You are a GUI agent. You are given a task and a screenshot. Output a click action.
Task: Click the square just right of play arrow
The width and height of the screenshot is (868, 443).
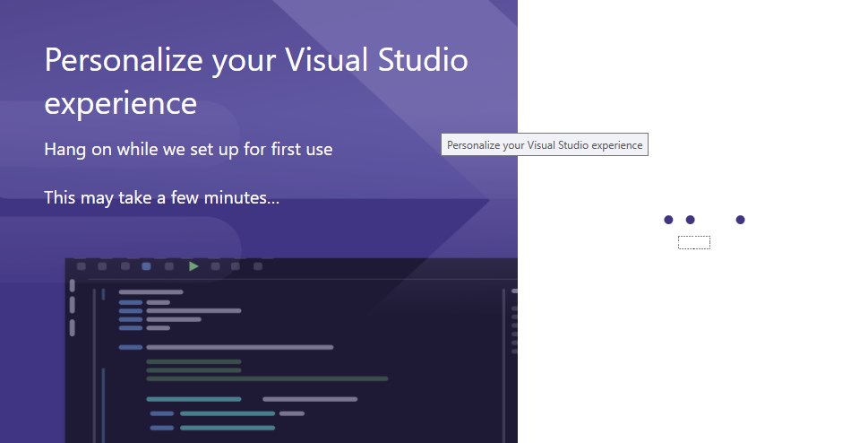pos(215,266)
